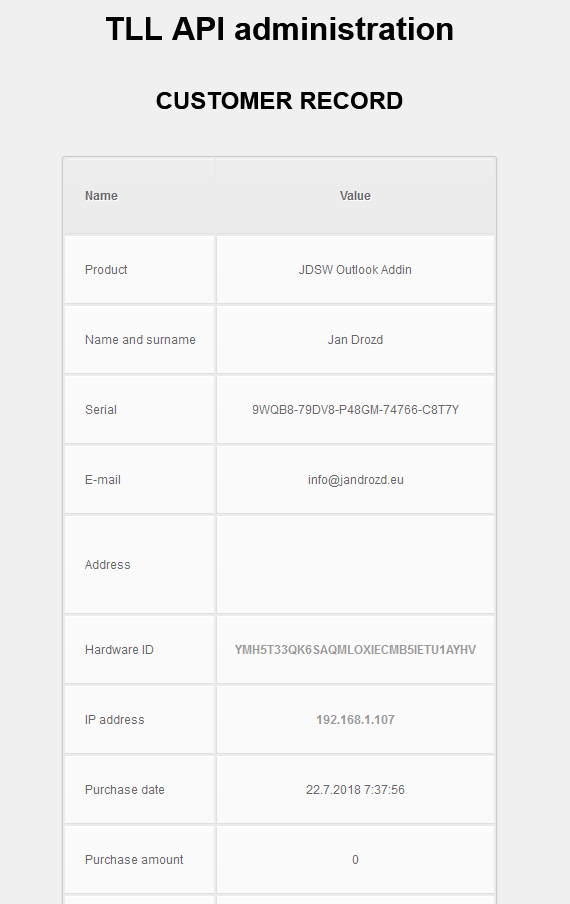Image resolution: width=570 pixels, height=904 pixels.
Task: Click the CUSTOMER RECORD subheading
Action: pyautogui.click(x=280, y=101)
